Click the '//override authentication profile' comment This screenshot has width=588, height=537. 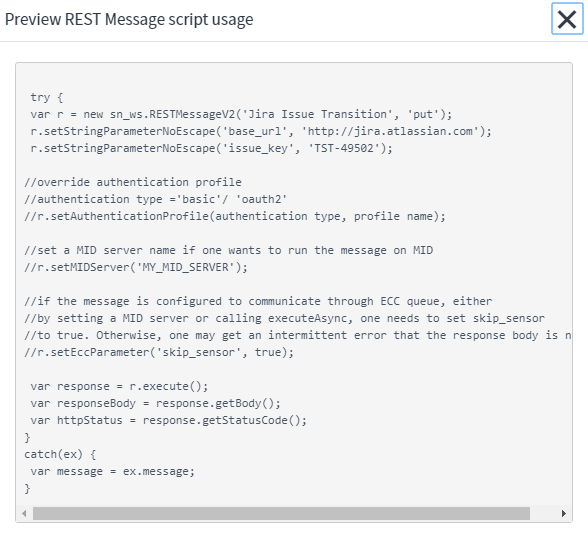(x=133, y=182)
